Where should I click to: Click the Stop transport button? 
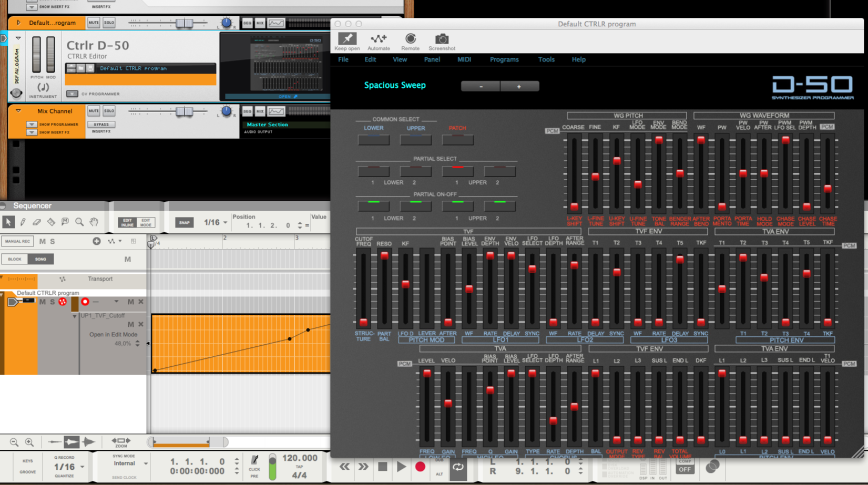383,467
